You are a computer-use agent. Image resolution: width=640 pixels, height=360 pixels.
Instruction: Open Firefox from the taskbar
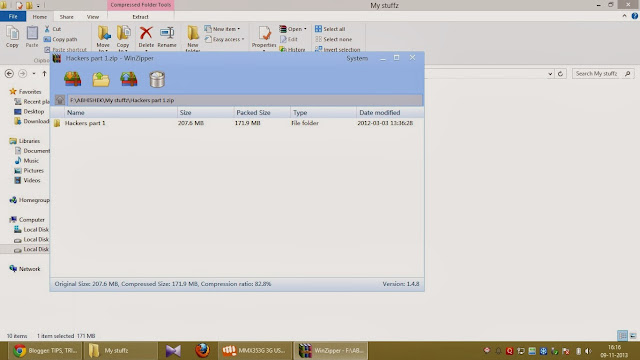(x=202, y=350)
